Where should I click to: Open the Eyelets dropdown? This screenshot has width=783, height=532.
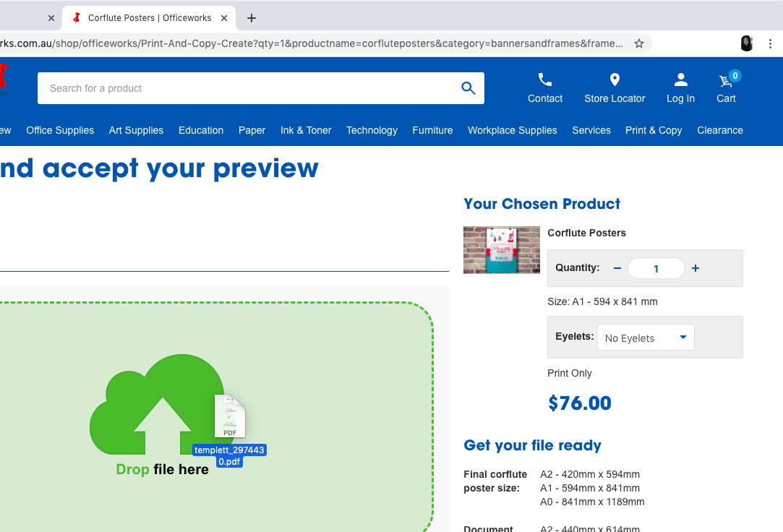[646, 338]
